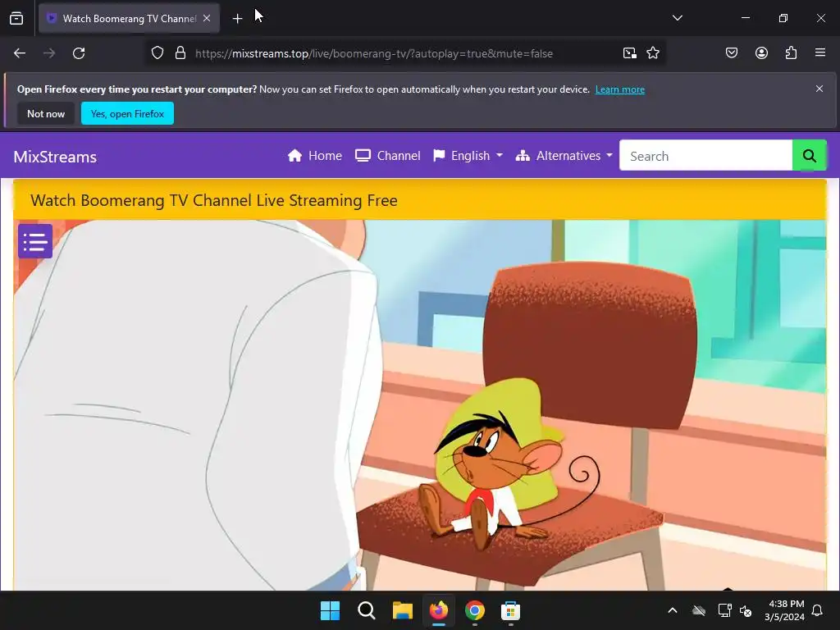Close the Boomerang TV tab

coord(207,18)
